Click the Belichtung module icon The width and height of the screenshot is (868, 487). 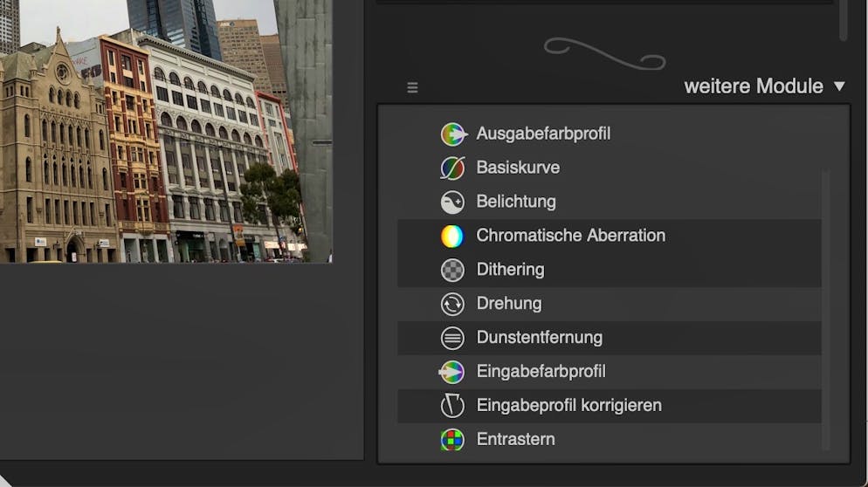pyautogui.click(x=453, y=202)
